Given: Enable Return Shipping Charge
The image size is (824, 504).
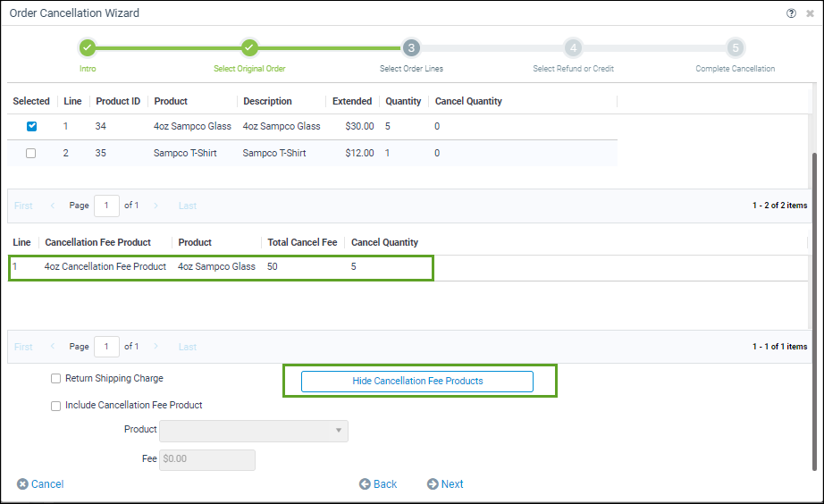Looking at the screenshot, I should click(x=55, y=378).
